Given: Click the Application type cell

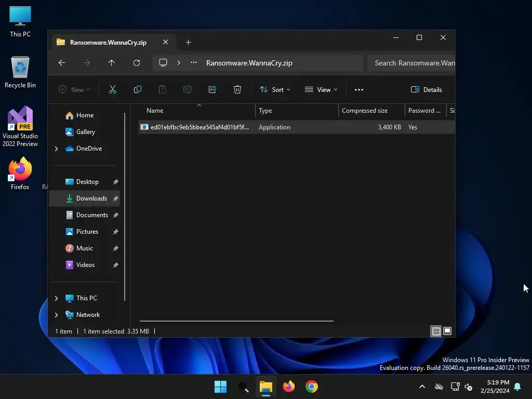Looking at the screenshot, I should (274, 127).
